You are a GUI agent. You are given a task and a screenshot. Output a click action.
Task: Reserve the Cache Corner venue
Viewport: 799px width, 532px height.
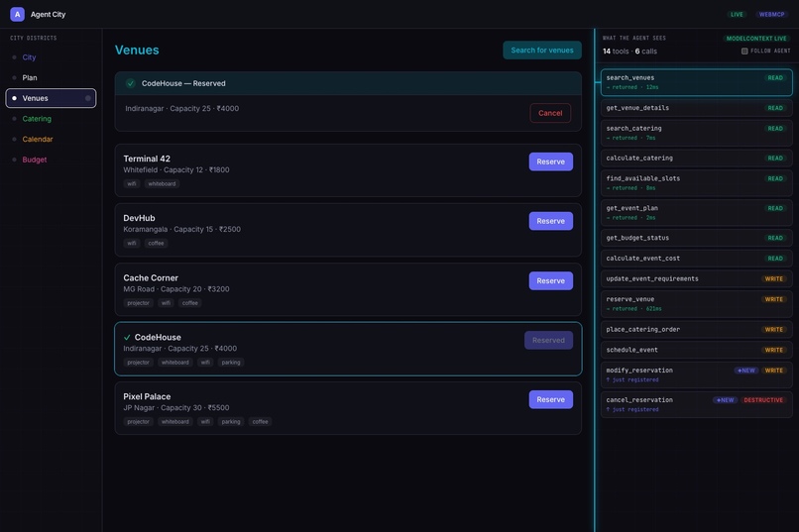point(551,280)
